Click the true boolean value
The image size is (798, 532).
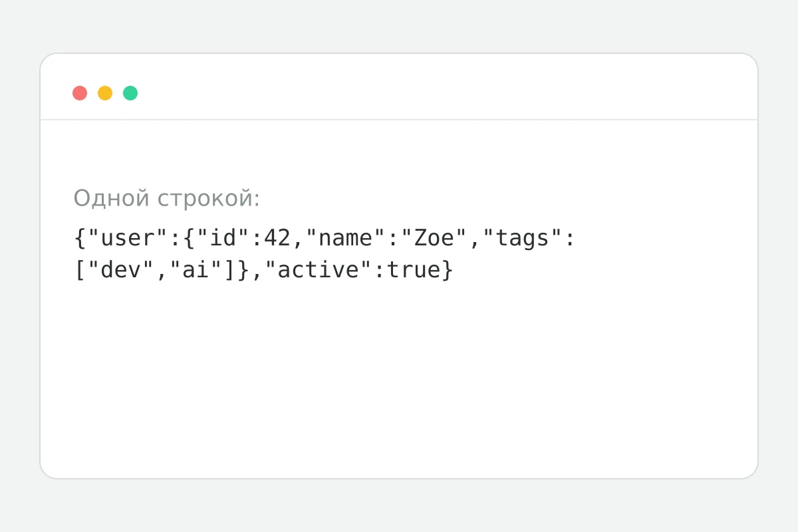414,270
